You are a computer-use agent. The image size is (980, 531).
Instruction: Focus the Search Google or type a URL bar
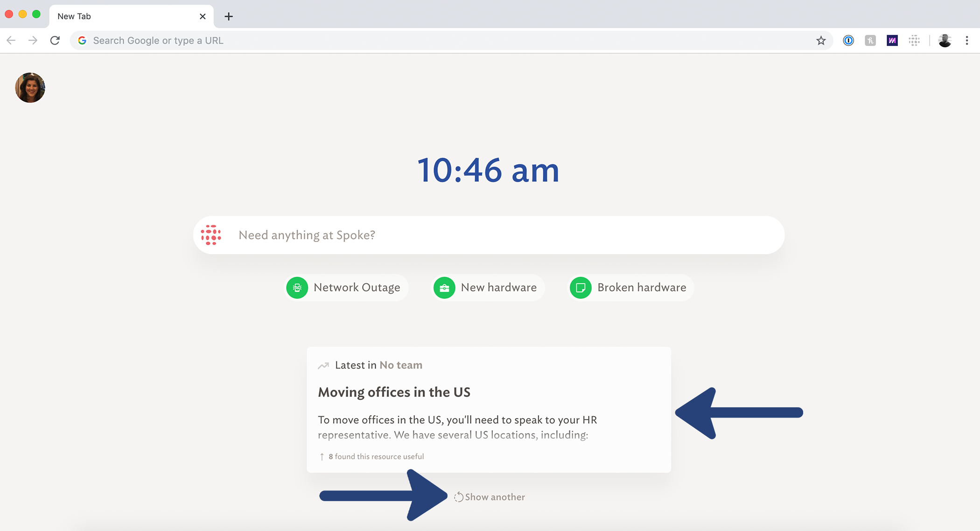click(x=451, y=41)
